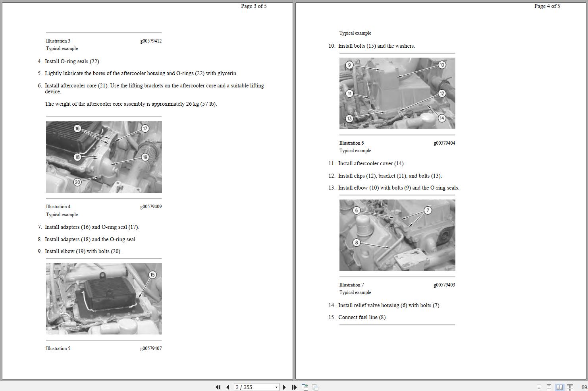Click the Illustration 5 aftercooler photo

pyautogui.click(x=104, y=298)
